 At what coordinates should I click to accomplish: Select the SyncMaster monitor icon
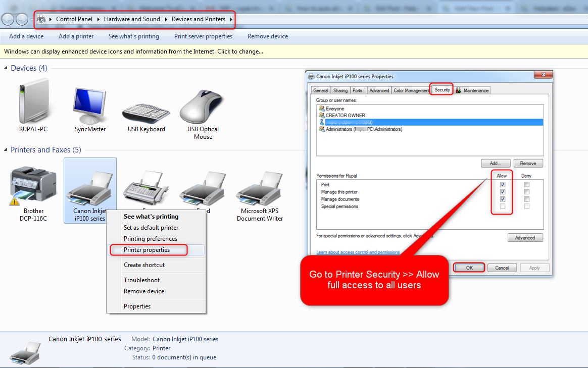pos(90,106)
